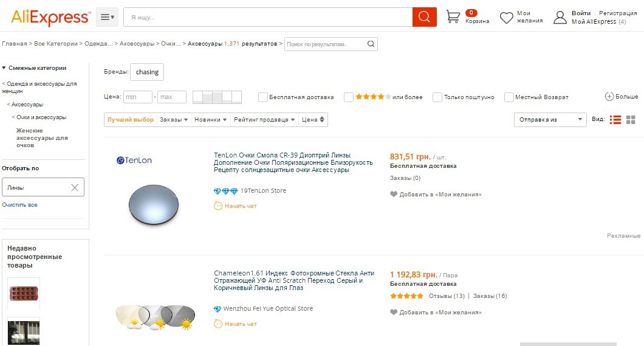Enable the Бесплатная доставка checkbox
Screen dimensions: 644x346
pos(263,97)
